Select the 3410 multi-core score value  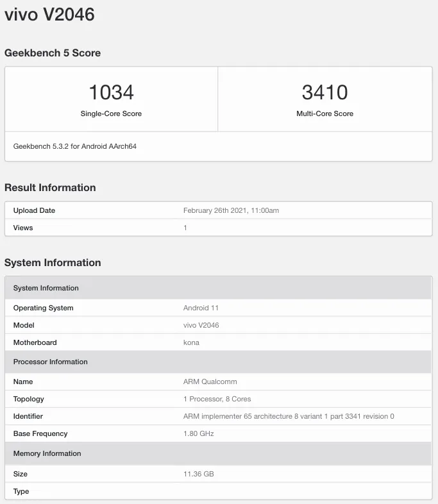click(x=325, y=92)
